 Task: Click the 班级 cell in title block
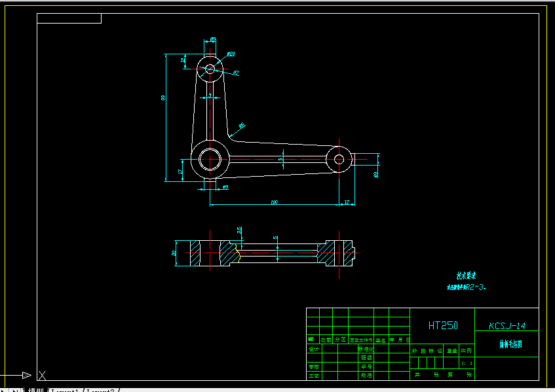tap(366, 358)
